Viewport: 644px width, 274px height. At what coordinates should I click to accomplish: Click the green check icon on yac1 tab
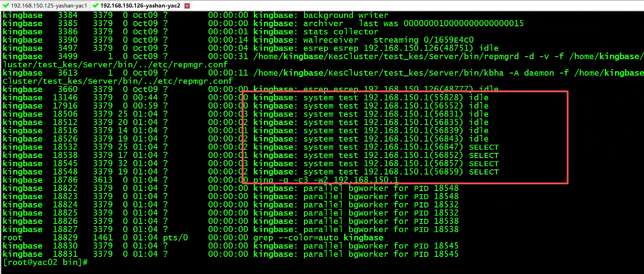pos(6,5)
